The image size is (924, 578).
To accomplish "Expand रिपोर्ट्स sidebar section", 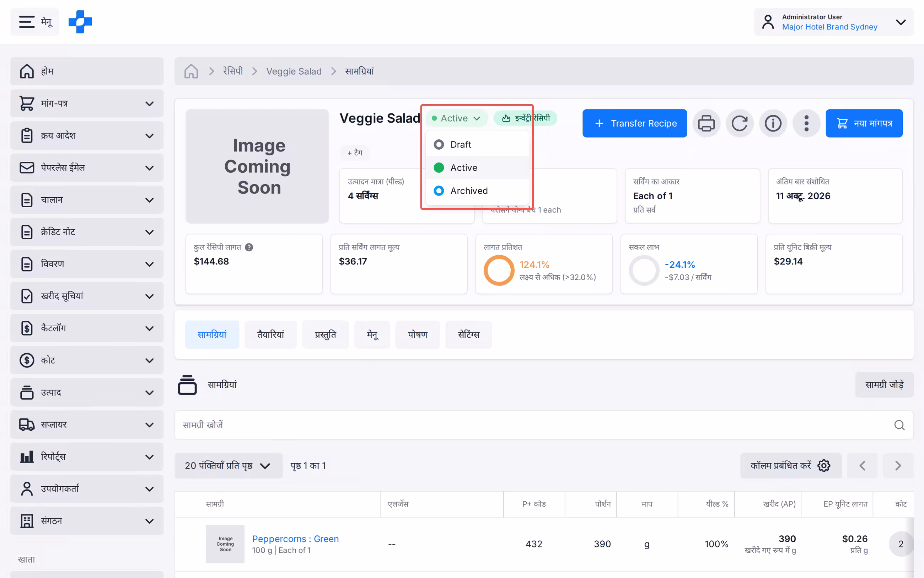I will click(87, 457).
